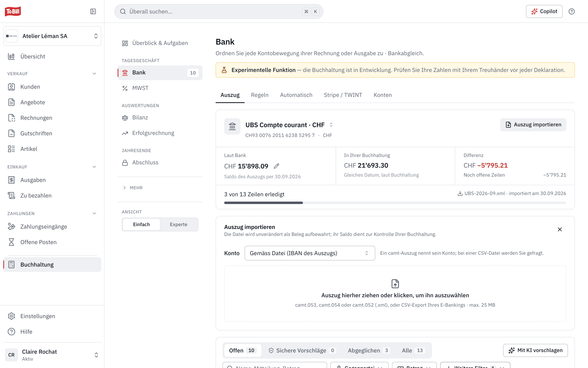
Task: Go to Kunden in the sidebar
Action: pyautogui.click(x=52, y=87)
